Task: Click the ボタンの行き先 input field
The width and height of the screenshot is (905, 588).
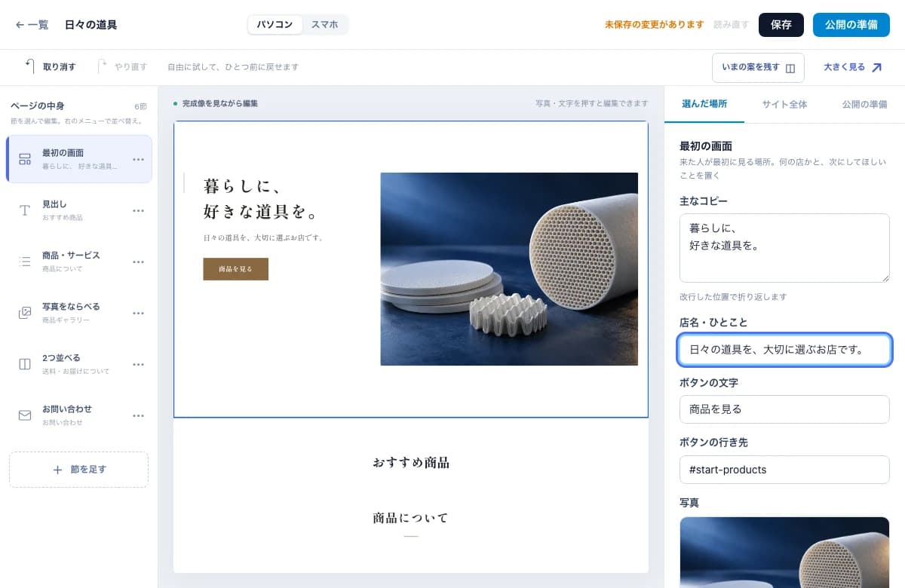Action: click(784, 470)
